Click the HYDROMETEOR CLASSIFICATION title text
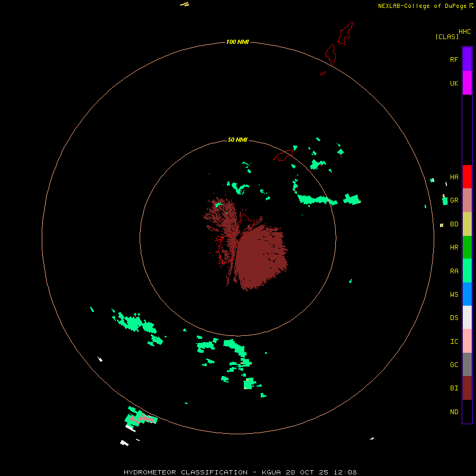 (186, 472)
